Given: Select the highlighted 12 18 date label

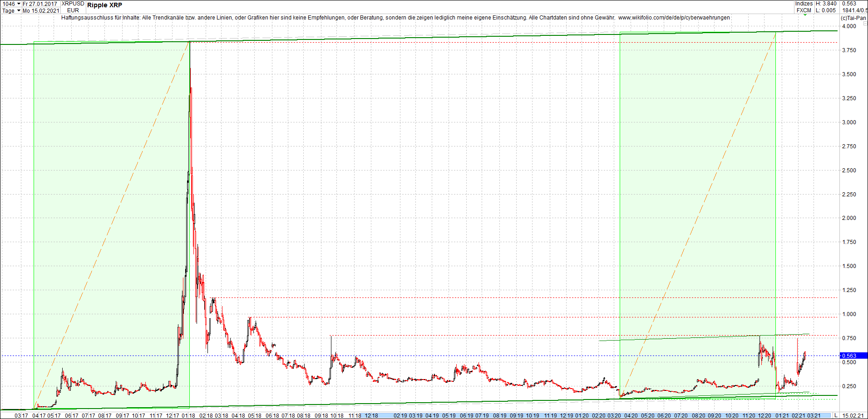Looking at the screenshot, I should click(x=372, y=415).
